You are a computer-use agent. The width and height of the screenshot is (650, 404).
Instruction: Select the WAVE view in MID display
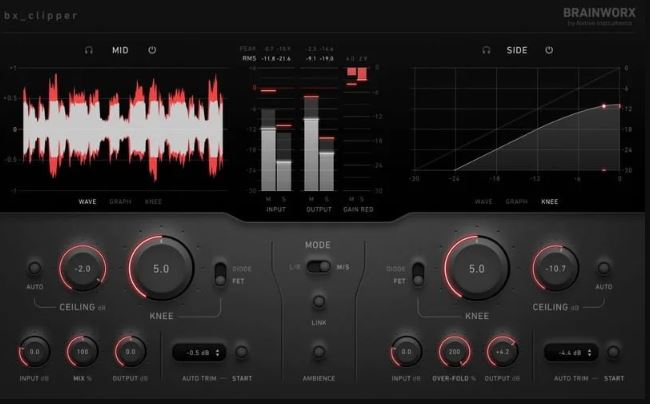click(x=87, y=202)
